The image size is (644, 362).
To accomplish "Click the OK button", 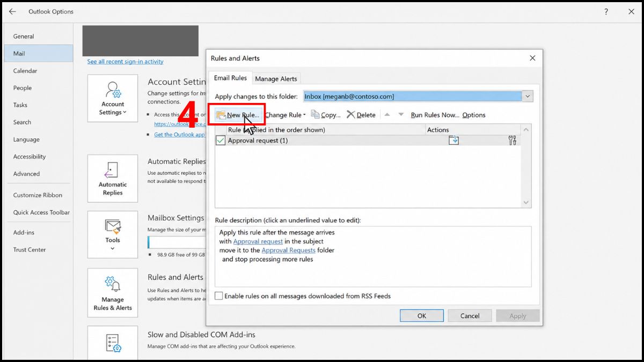I will [422, 316].
